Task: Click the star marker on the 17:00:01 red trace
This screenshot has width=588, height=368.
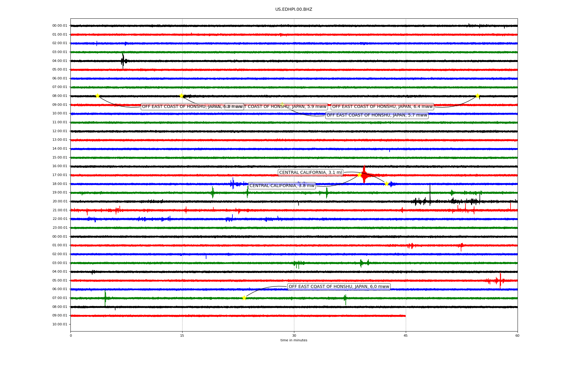Action: (x=359, y=175)
